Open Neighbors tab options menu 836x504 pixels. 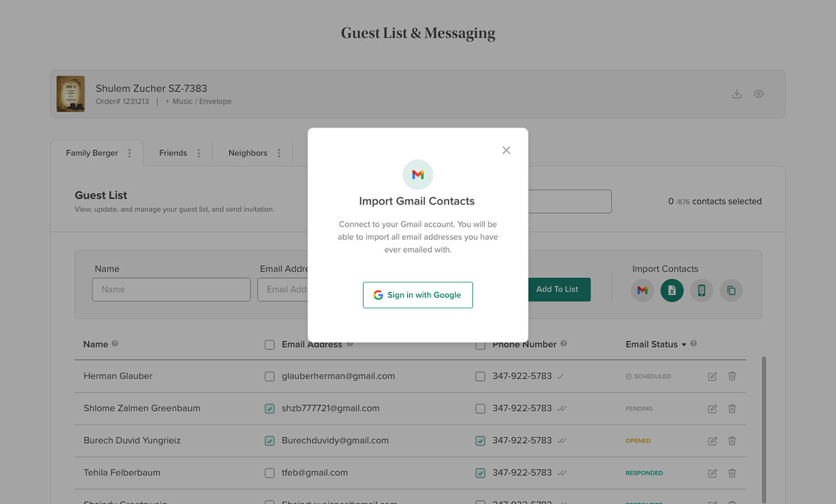point(279,153)
